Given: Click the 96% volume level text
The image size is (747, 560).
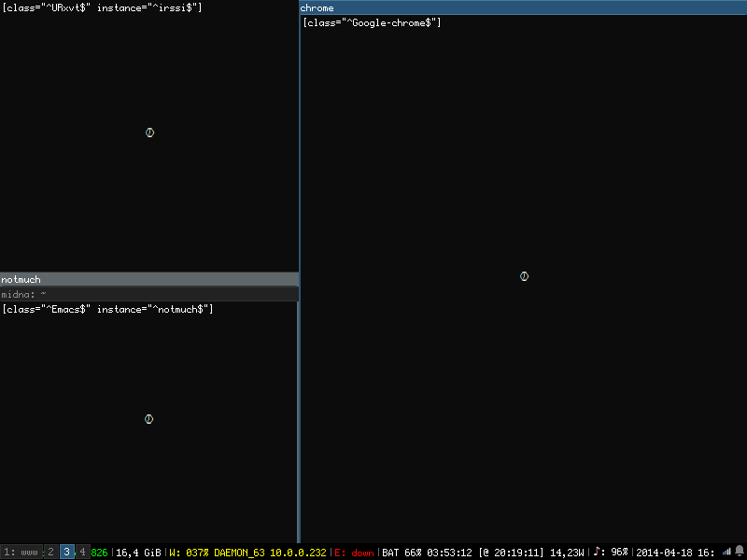Looking at the screenshot, I should point(619,553).
